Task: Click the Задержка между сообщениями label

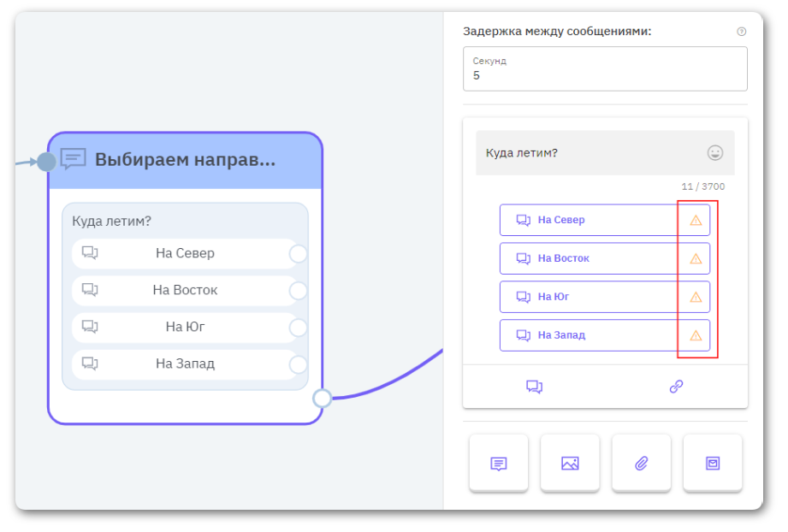Action: coord(557,31)
